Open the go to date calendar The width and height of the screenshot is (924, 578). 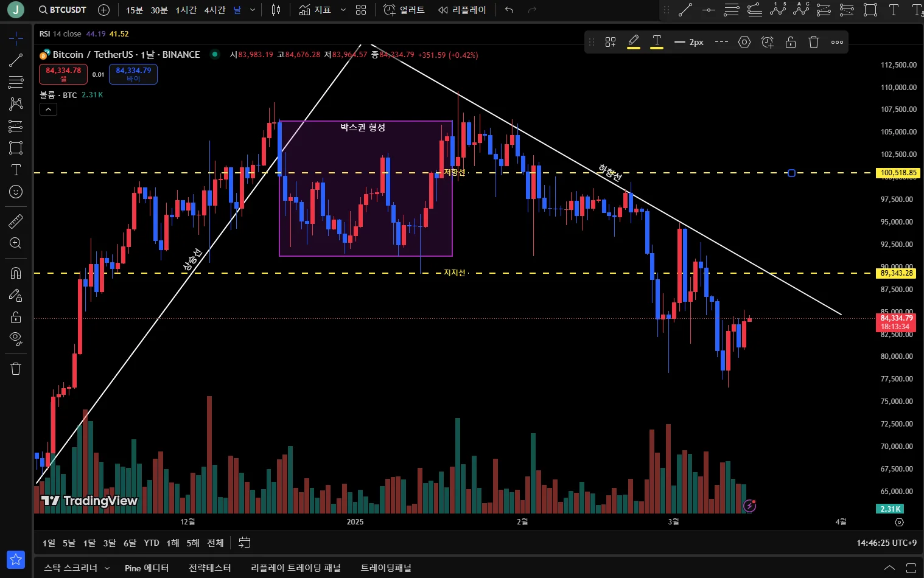(244, 543)
